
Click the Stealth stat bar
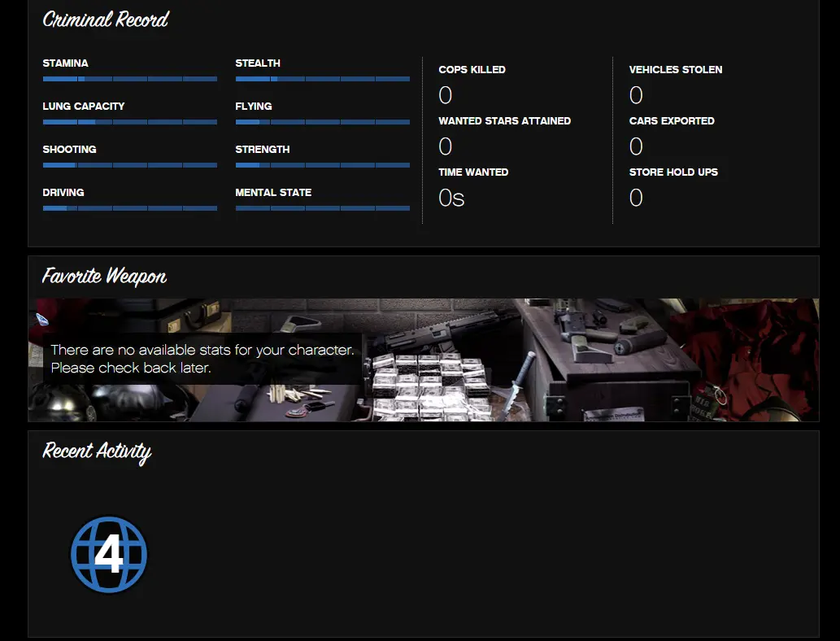click(x=322, y=79)
